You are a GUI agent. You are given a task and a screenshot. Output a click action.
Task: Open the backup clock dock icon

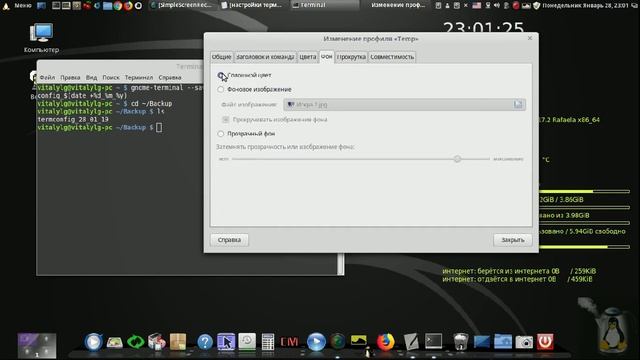pos(247,342)
